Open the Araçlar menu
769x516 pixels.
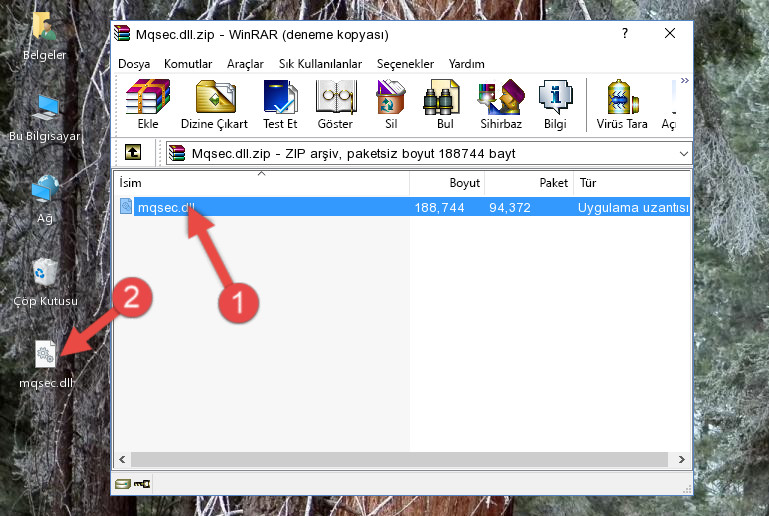tap(245, 64)
